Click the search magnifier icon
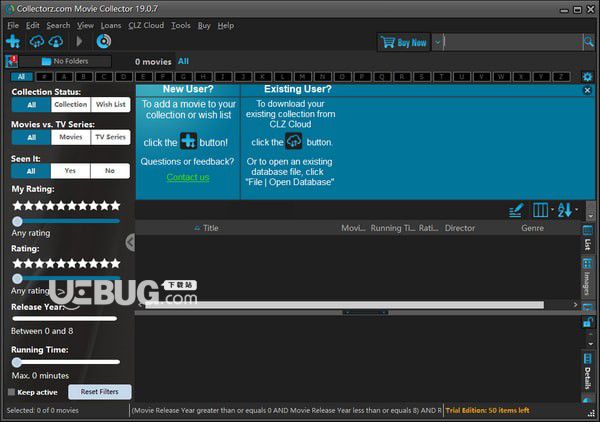 point(589,42)
